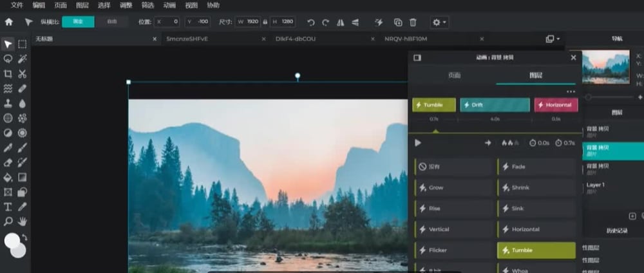Flip the layer horizontally

[341, 23]
